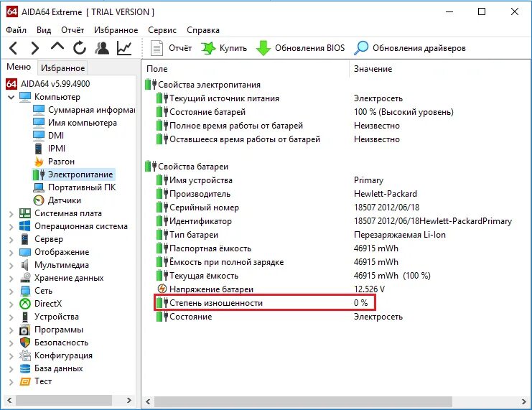The image size is (532, 410).
Task: Open the user icon in the toolbar
Action: pos(102,48)
